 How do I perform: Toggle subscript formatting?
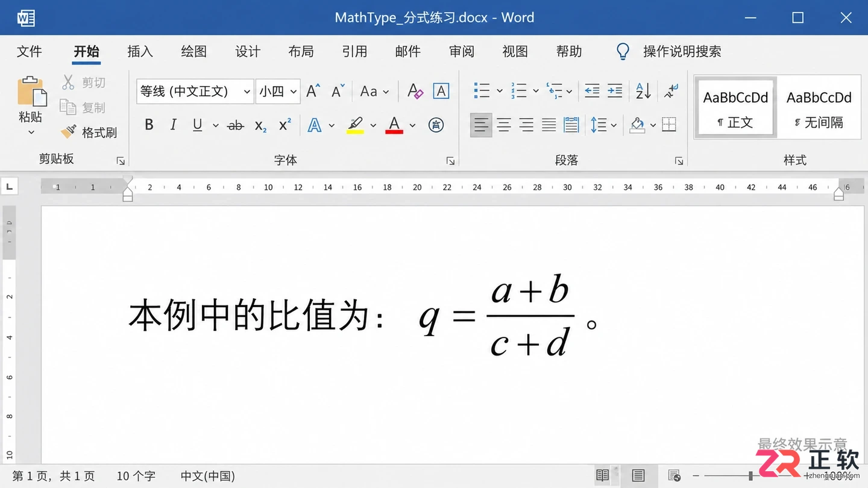click(260, 125)
